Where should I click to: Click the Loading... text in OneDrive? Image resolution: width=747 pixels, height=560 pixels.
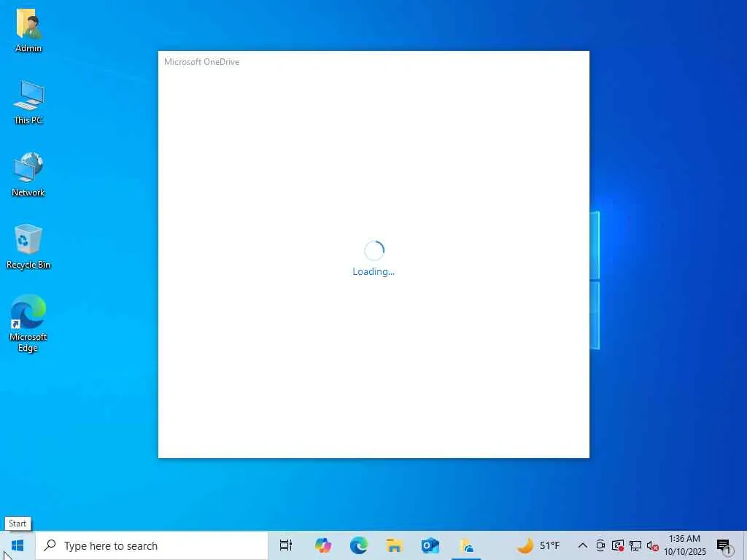point(373,271)
